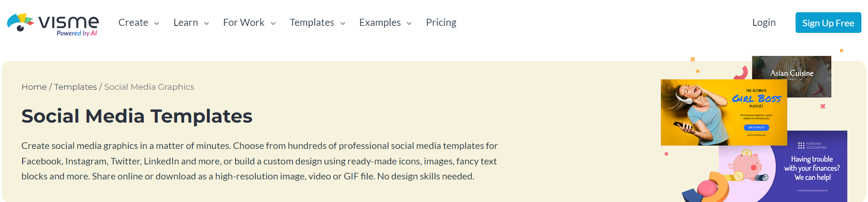The width and height of the screenshot is (868, 202).
Task: Expand the For Work chevron arrow
Action: 273,23
